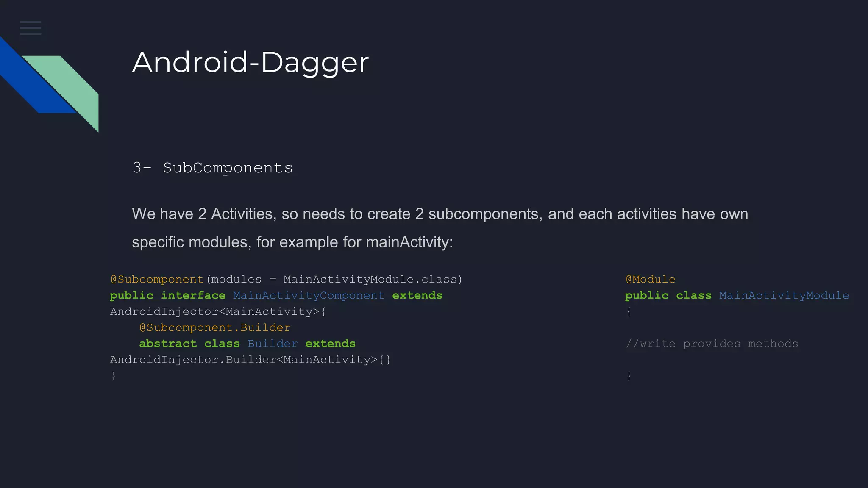
Task: Click the '@Subcomponent(modules = MainActivityModule.class)' line
Action: 287,280
